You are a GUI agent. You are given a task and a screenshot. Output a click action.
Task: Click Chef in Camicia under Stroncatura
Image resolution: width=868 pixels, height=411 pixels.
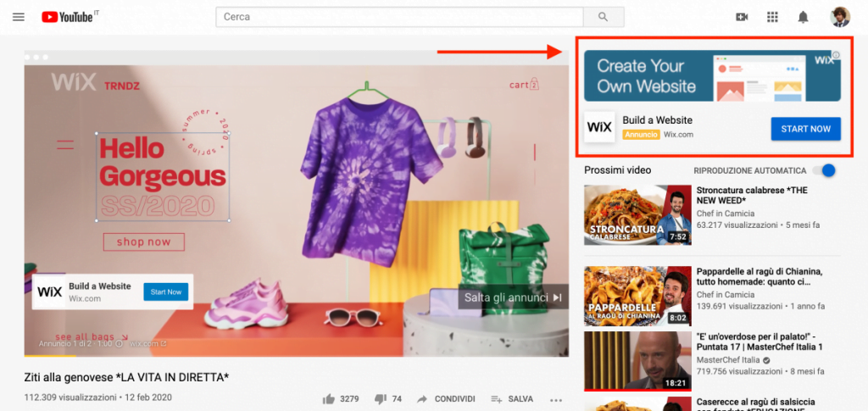point(726,214)
